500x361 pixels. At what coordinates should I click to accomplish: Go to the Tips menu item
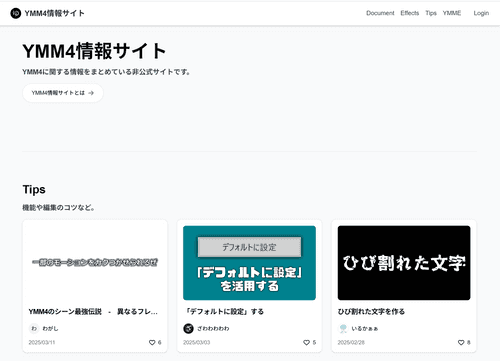coord(431,13)
